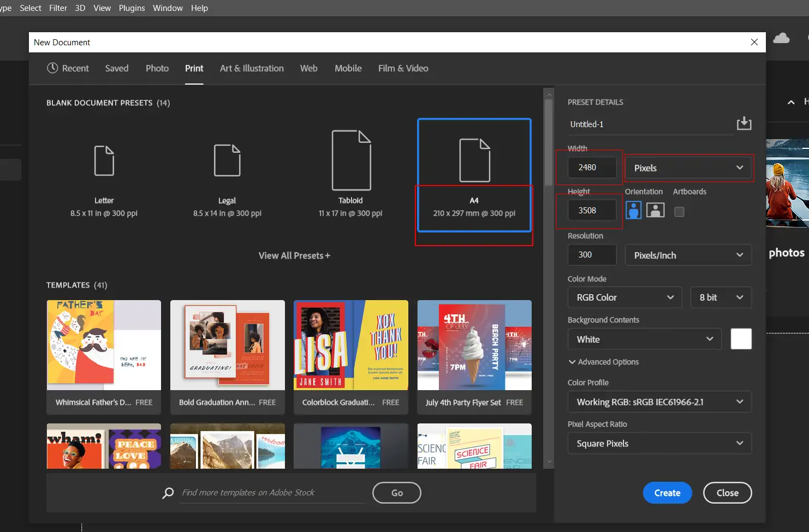The image size is (809, 532).
Task: Click the presets list vertical scrollbar
Action: click(x=549, y=142)
